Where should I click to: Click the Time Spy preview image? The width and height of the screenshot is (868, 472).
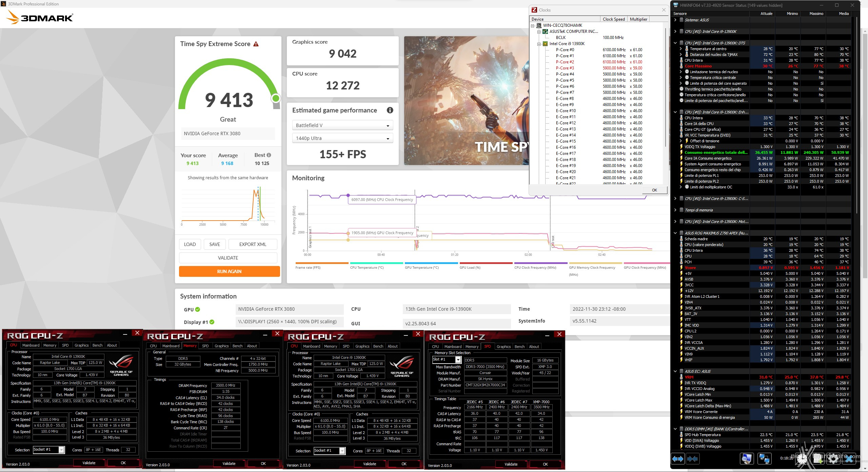tap(467, 101)
